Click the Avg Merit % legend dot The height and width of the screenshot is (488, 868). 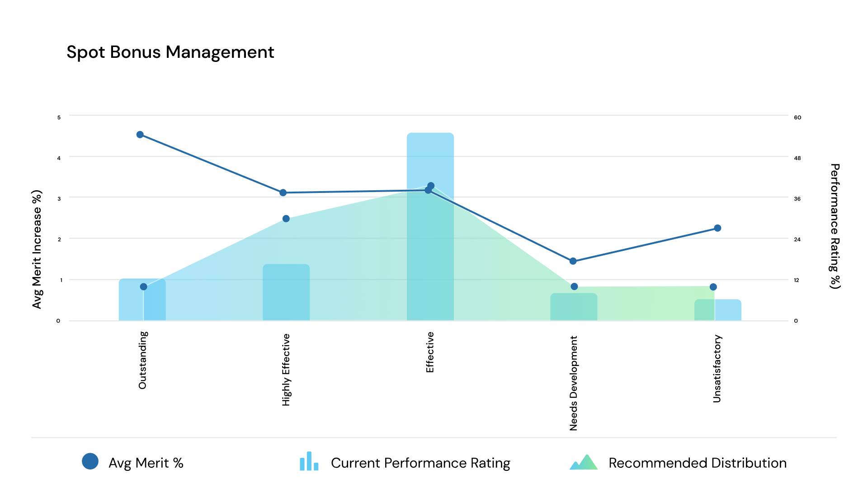[x=90, y=461]
